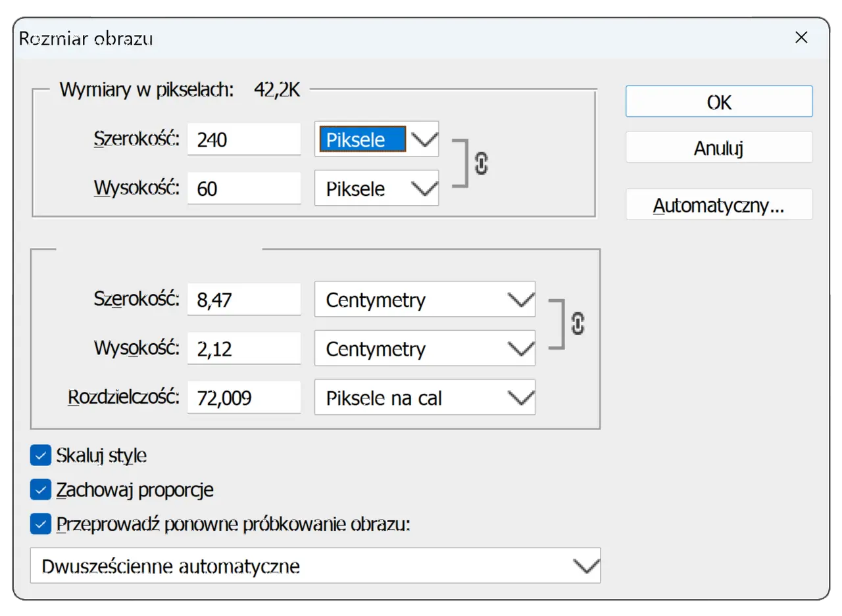Click the document Wysokość field with 2,12

[244, 348]
